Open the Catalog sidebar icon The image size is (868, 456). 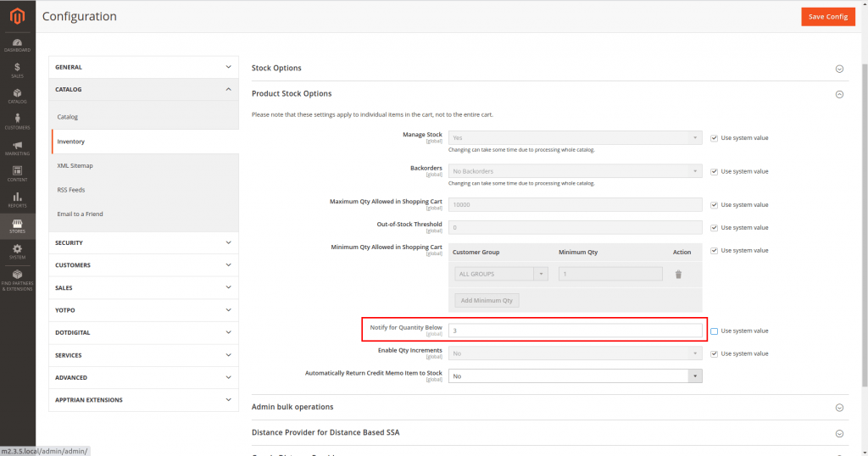17,95
